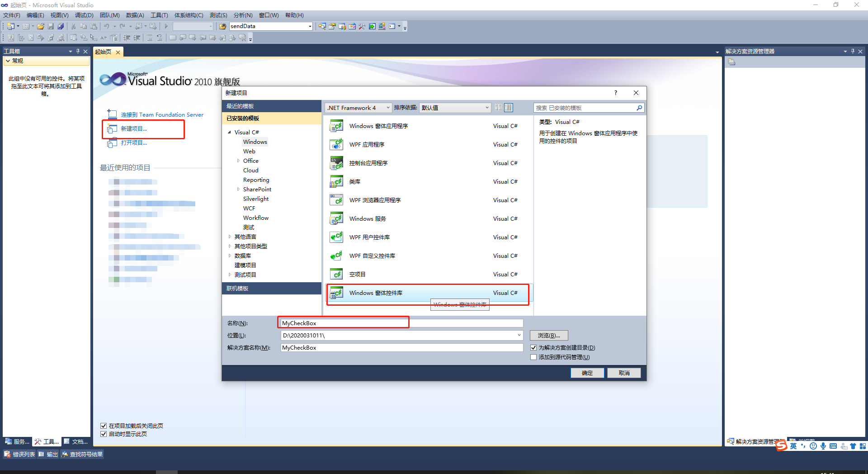Open the 文件(F) menu
The height and width of the screenshot is (474, 868).
[x=12, y=15]
